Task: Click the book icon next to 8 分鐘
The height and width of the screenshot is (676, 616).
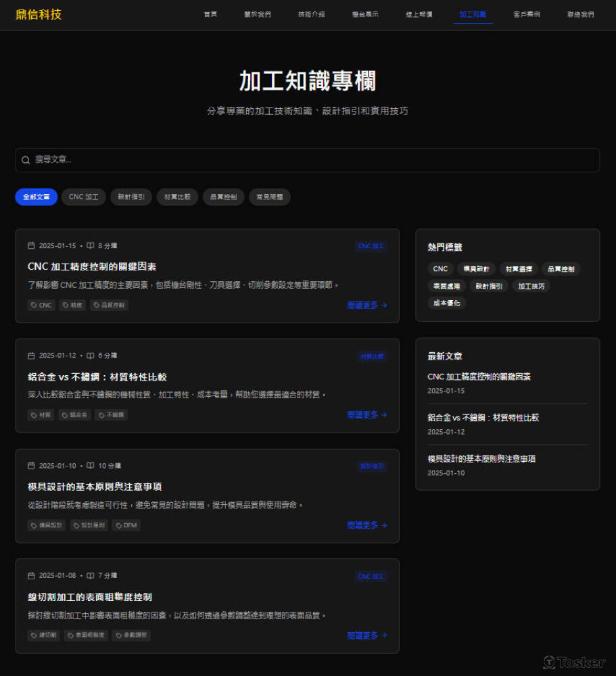Action: 91,246
